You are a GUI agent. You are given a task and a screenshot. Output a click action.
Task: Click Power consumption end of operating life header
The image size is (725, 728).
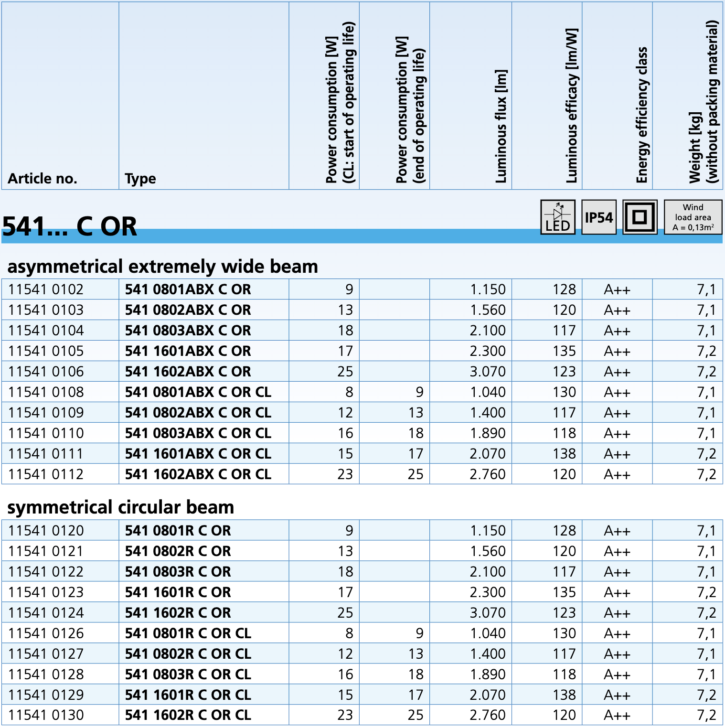(x=410, y=110)
